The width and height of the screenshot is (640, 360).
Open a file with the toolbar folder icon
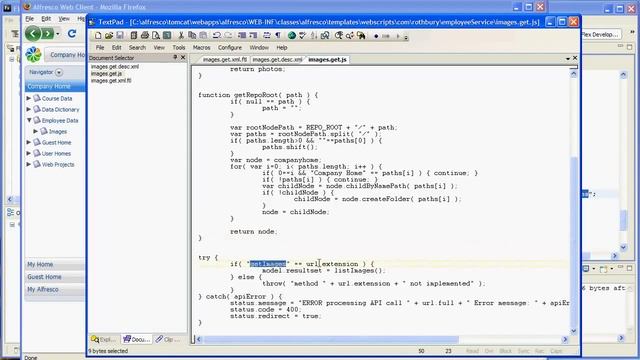pyautogui.click(x=109, y=36)
